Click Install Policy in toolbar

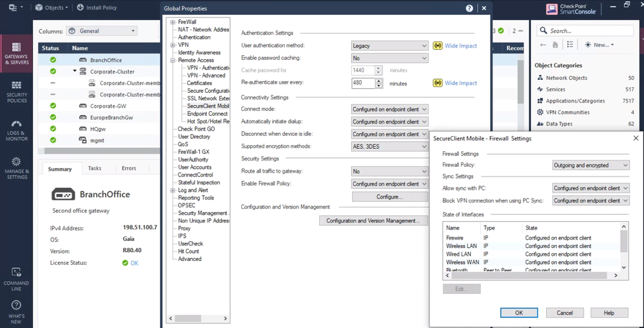97,7
